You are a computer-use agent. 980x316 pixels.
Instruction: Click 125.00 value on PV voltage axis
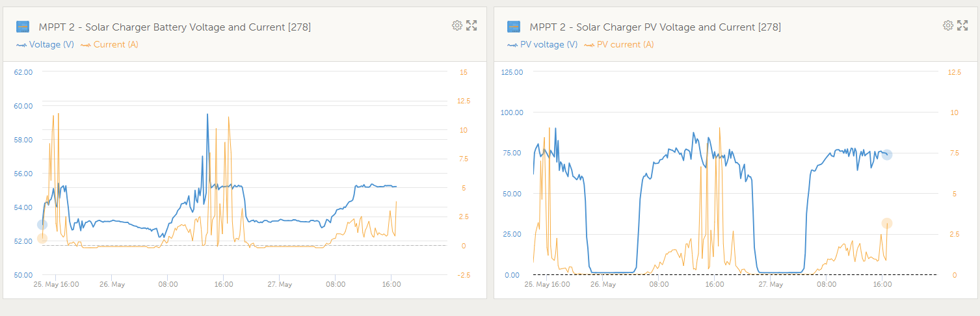(x=512, y=72)
